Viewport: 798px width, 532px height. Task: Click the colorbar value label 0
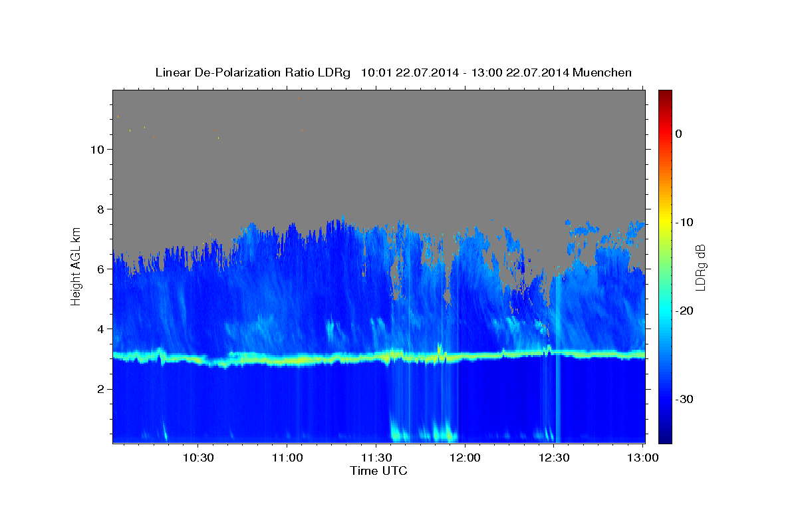[679, 134]
